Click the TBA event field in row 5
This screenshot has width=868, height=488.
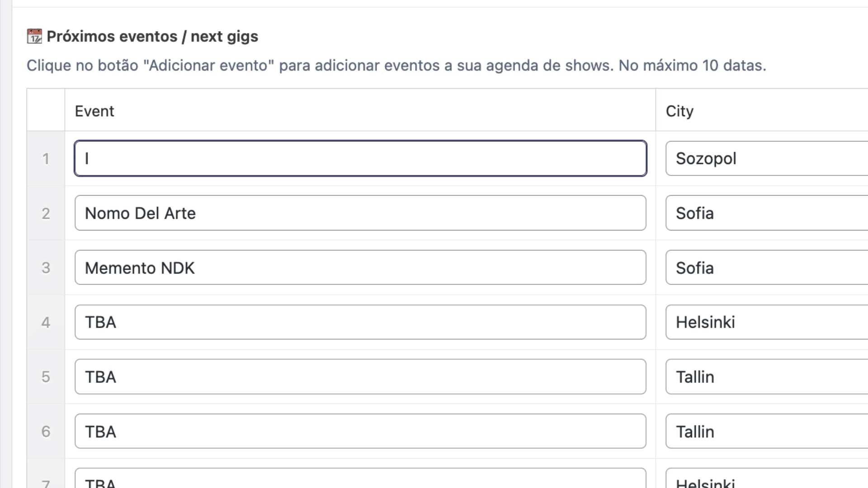tap(360, 377)
